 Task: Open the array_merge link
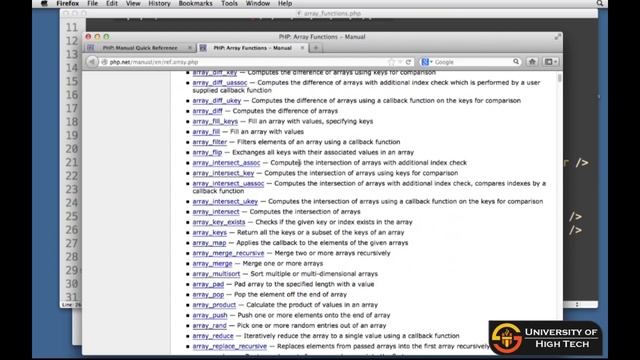[212, 264]
